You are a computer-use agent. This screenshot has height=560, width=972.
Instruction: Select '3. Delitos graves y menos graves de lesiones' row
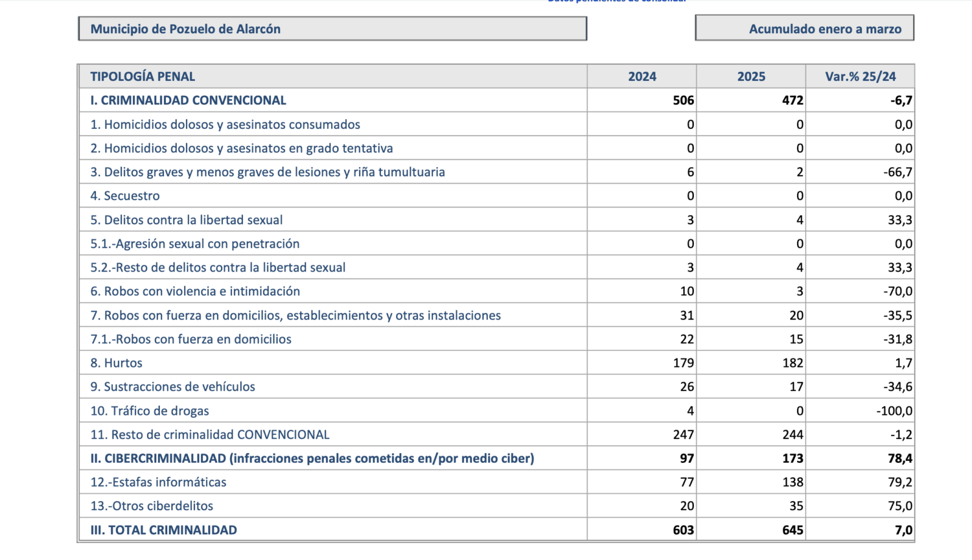point(268,172)
